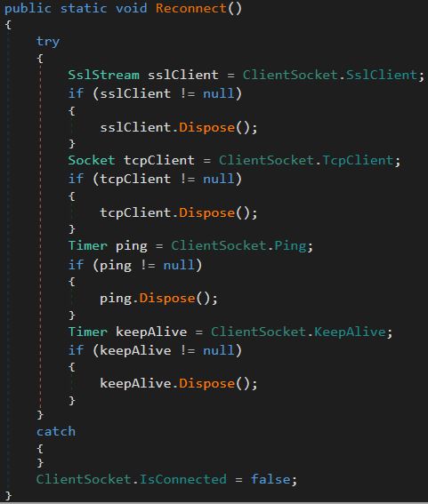Image resolution: width=428 pixels, height=504 pixels.
Task: Click the ClientSocket.IsConnected assignment target
Action: pos(132,479)
